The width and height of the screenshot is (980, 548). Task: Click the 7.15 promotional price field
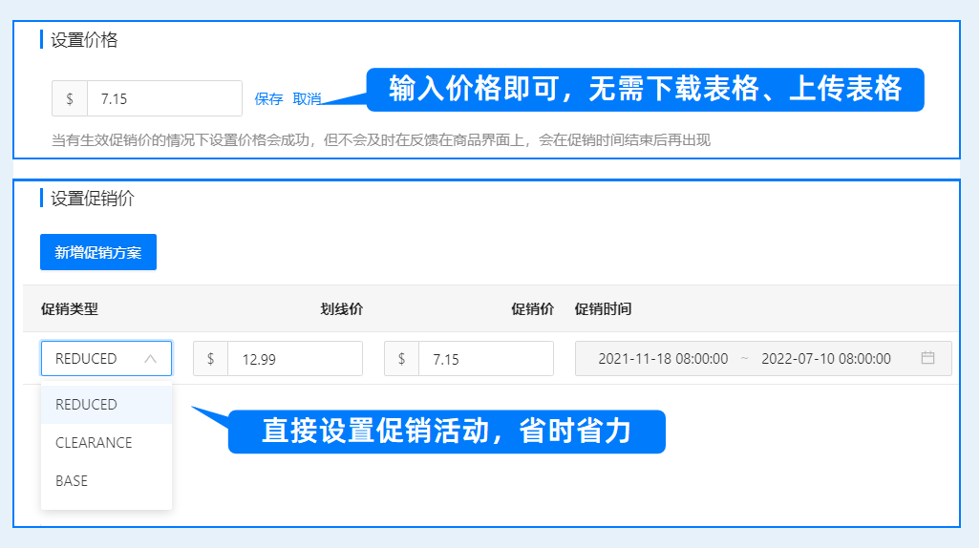pos(485,359)
